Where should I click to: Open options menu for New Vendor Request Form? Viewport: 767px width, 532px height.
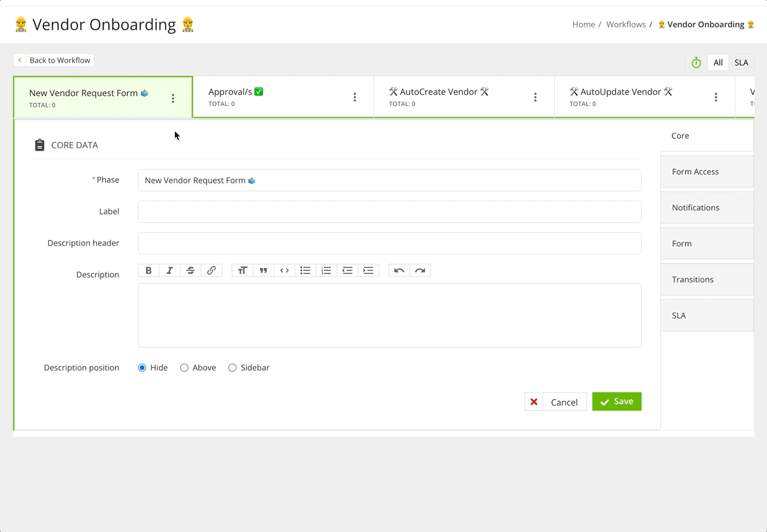click(173, 98)
